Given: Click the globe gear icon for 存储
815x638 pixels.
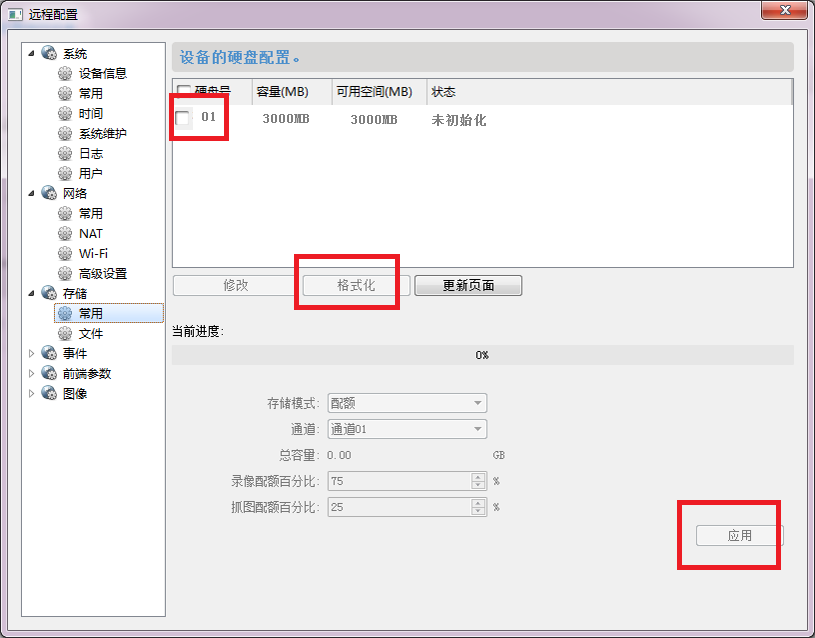Looking at the screenshot, I should point(49,293).
